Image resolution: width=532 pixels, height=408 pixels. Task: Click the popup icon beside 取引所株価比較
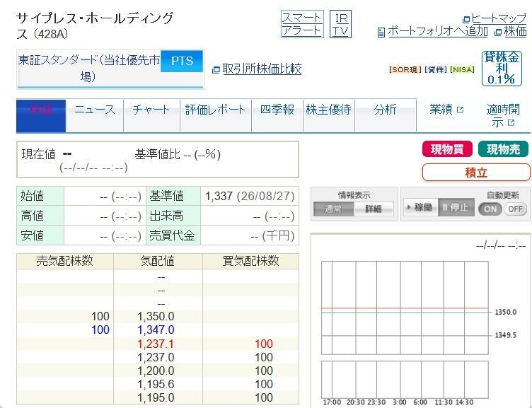pyautogui.click(x=216, y=70)
